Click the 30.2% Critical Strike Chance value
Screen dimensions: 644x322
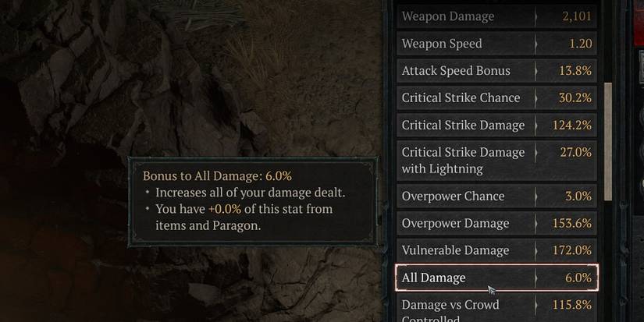pyautogui.click(x=575, y=97)
